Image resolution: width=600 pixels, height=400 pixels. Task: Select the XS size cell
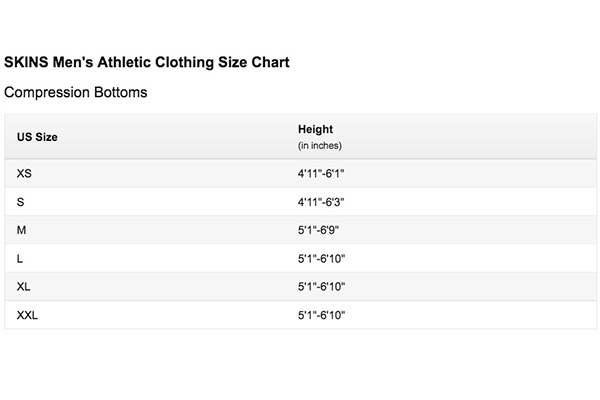[24, 173]
